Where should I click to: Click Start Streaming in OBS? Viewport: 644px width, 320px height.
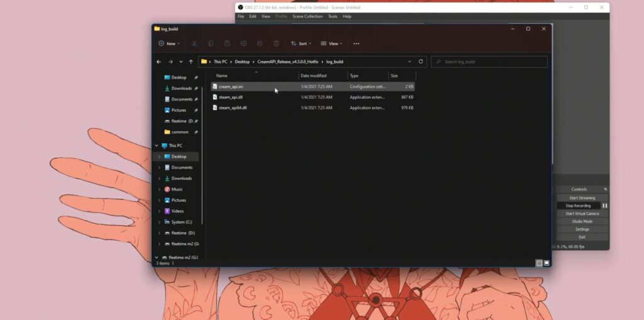pyautogui.click(x=582, y=198)
